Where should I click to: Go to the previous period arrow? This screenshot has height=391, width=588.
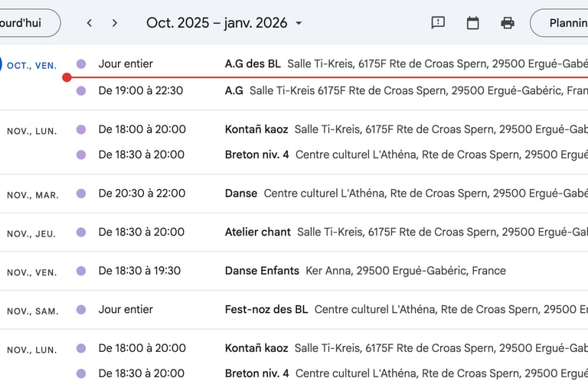click(90, 23)
